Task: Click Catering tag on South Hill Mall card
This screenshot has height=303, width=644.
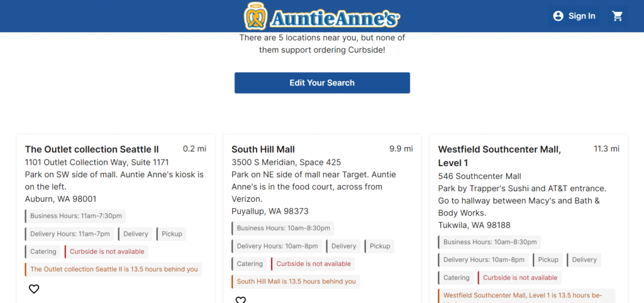Action: tap(249, 264)
